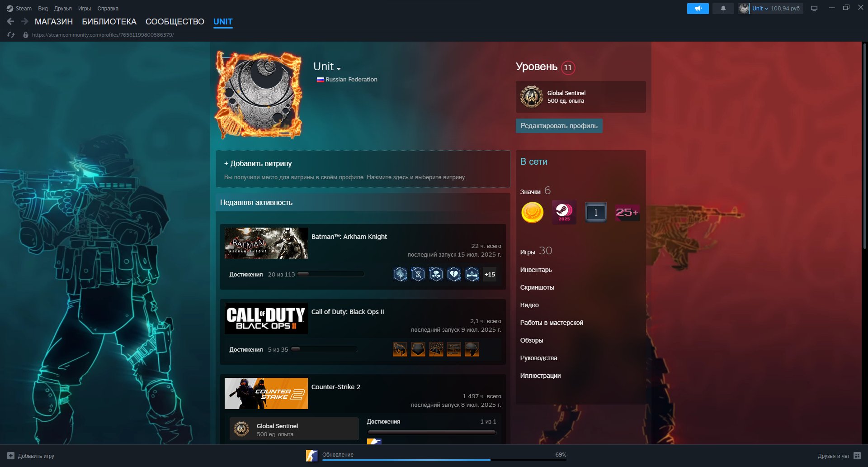Open the announcements megaphone button

pyautogui.click(x=698, y=9)
